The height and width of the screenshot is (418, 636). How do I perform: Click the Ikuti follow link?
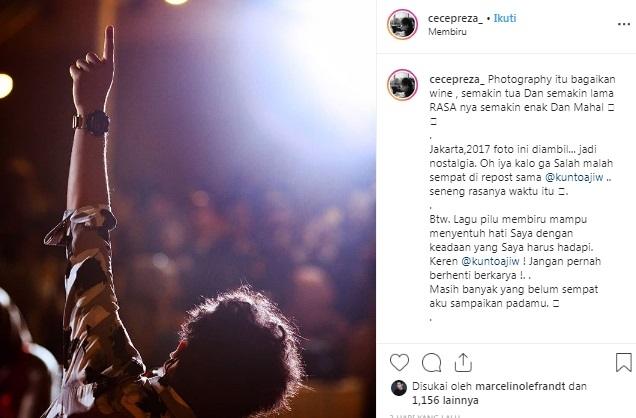[505, 18]
